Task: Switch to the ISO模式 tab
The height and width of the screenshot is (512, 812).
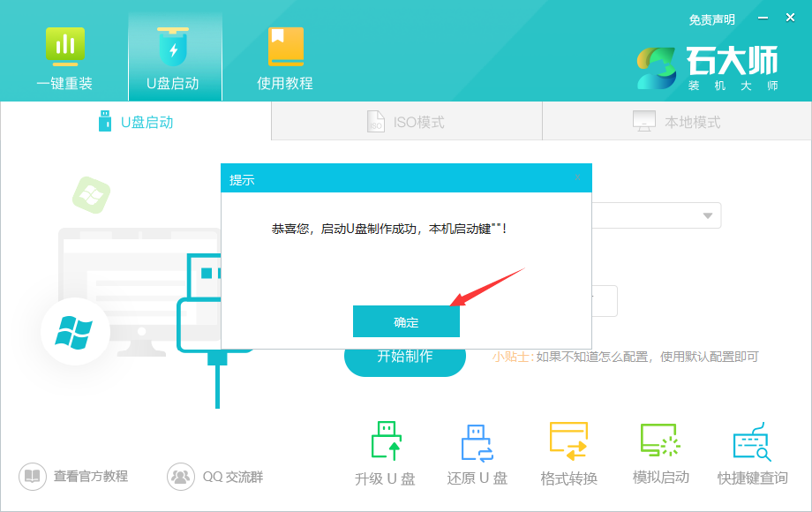Action: click(406, 122)
